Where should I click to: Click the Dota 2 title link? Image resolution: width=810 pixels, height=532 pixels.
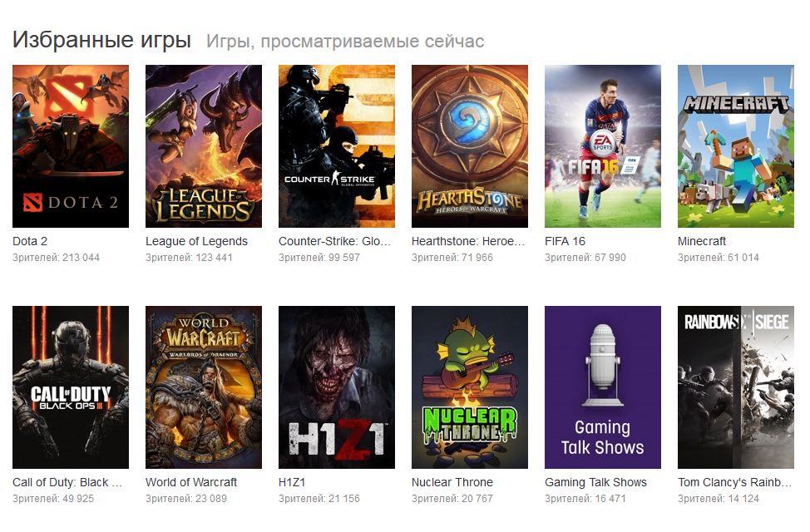click(x=30, y=241)
